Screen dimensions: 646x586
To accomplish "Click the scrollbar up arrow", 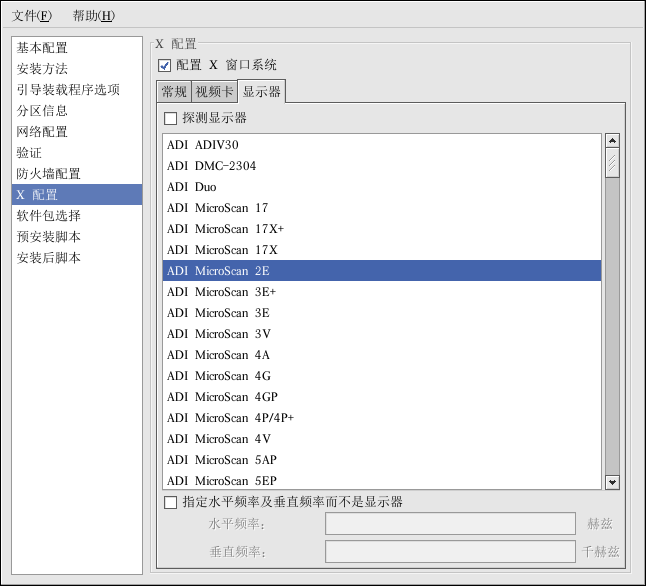I will (612, 141).
